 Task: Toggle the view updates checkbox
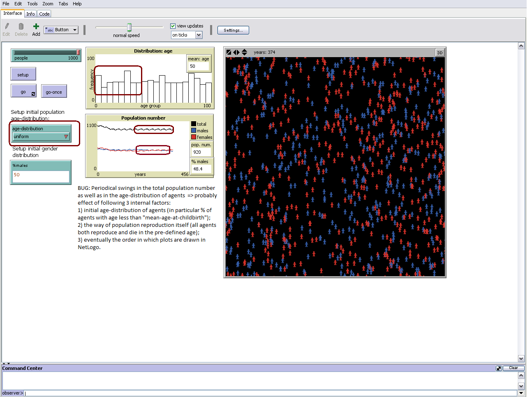[x=173, y=26]
